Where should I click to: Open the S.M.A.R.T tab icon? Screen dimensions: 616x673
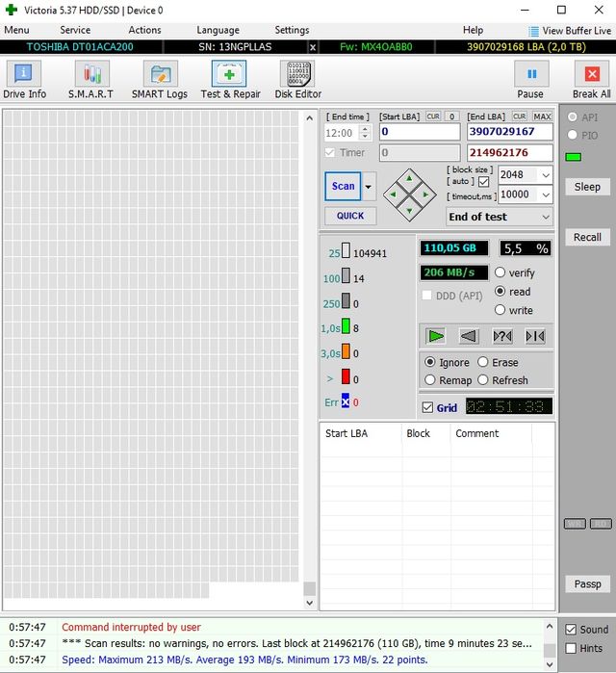click(91, 74)
